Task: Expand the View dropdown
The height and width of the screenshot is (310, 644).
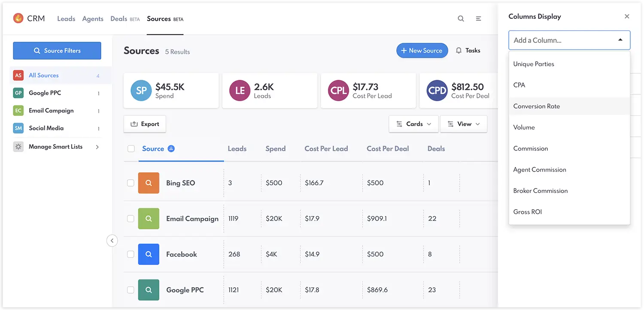Action: click(463, 124)
